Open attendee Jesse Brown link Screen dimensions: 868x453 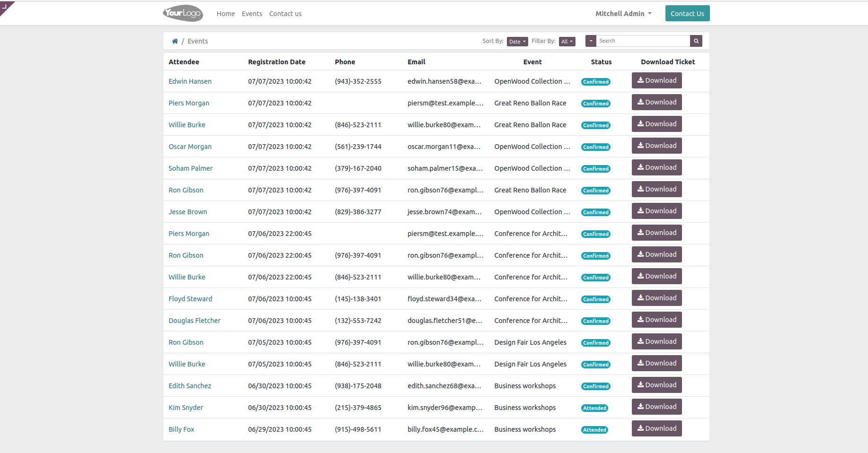(187, 212)
